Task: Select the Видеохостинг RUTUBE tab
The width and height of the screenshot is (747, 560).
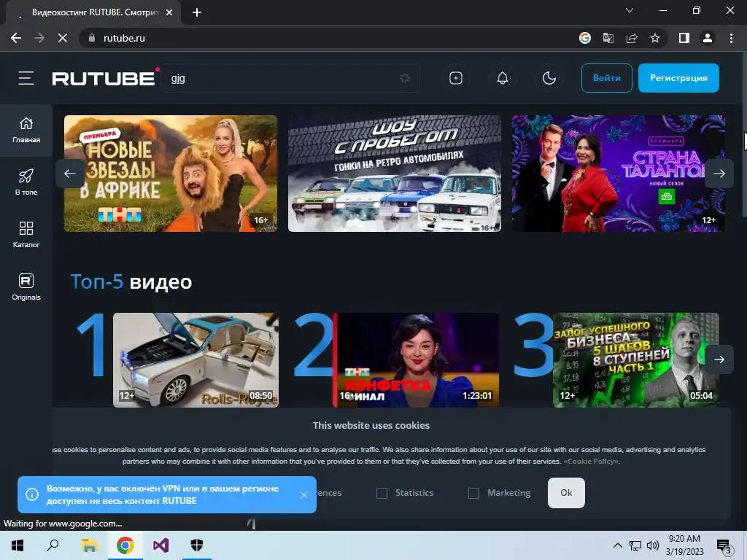Action: click(x=94, y=12)
